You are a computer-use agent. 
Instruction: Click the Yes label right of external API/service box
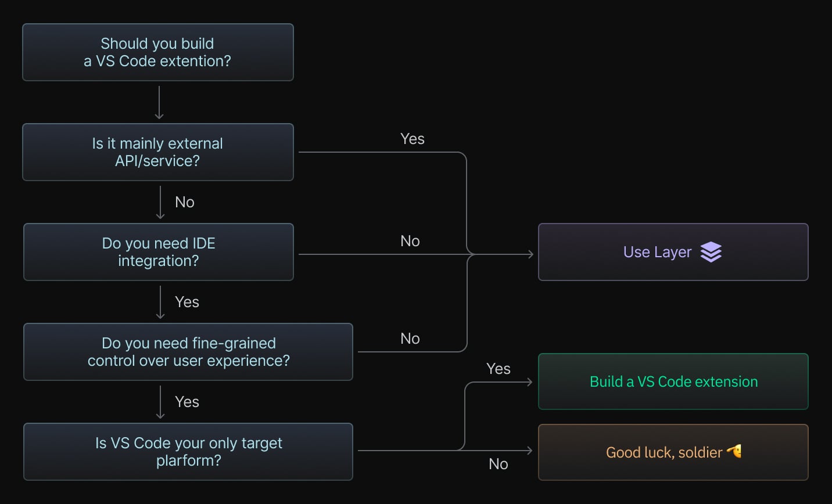coord(413,139)
